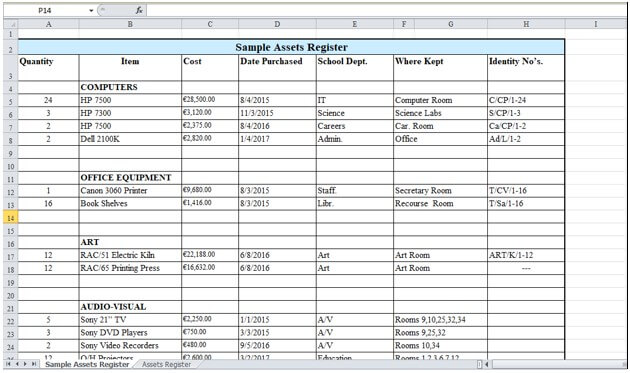Viewport: 630px width, 373px height.
Task: Click quantity 24 cell in HP 7500 row
Action: coord(49,100)
